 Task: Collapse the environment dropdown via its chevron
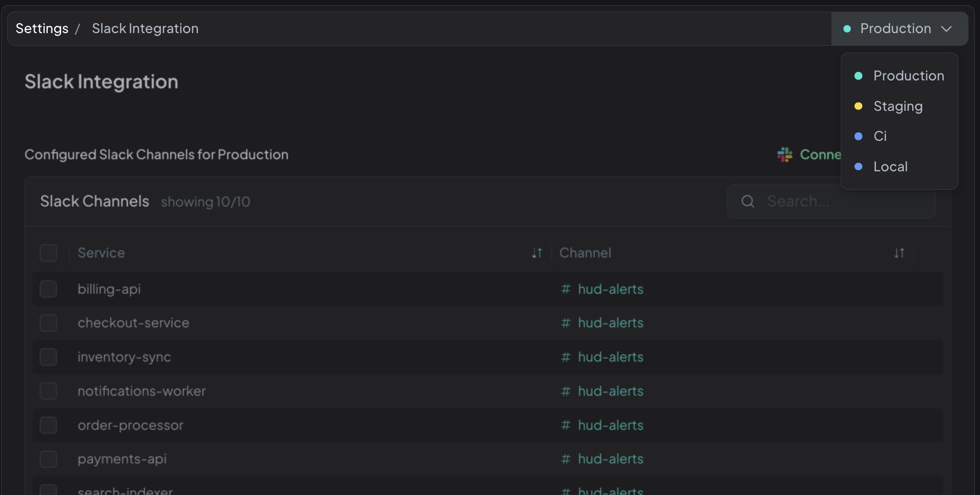point(947,28)
